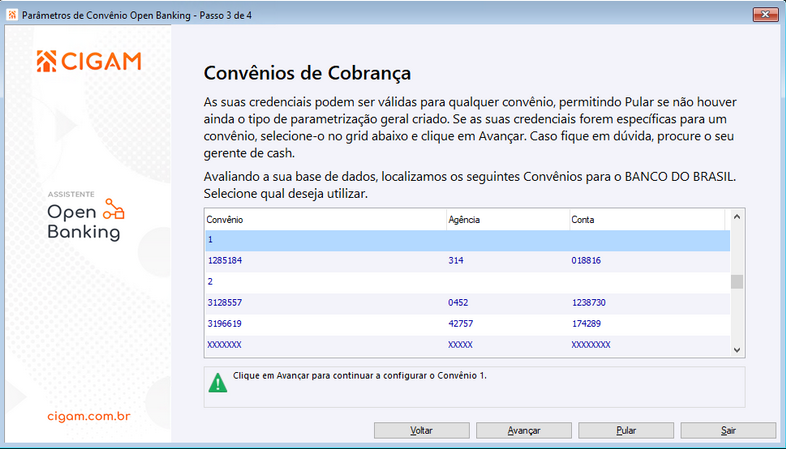Click the Convênio column header
This screenshot has width=786, height=449.
[326, 220]
